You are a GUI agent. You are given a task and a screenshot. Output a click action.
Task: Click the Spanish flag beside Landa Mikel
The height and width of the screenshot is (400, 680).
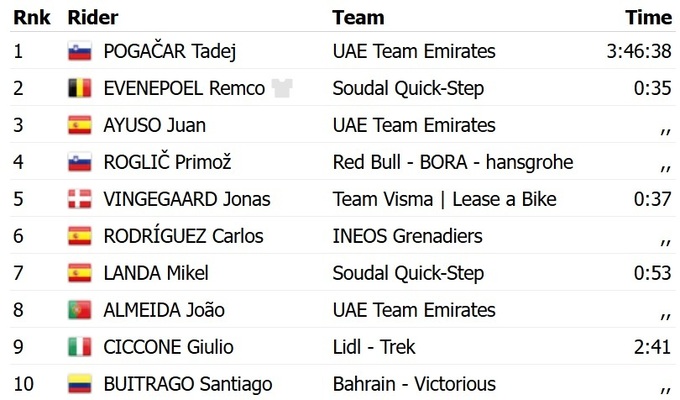coord(79,274)
